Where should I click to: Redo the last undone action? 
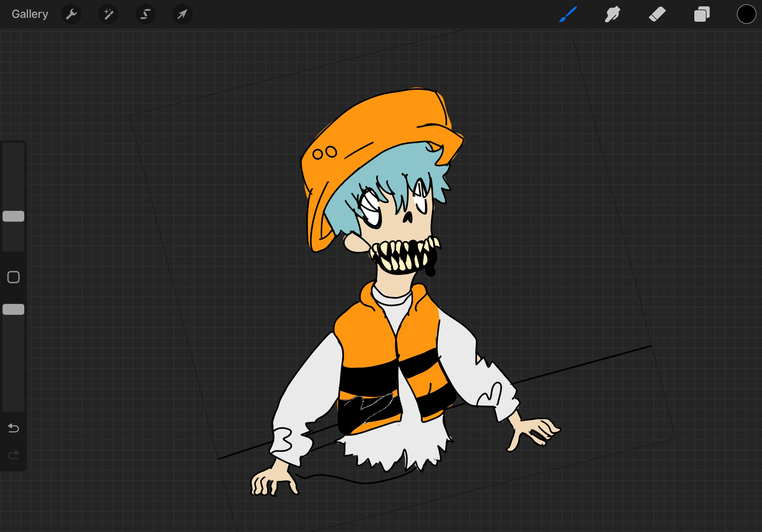(13, 455)
